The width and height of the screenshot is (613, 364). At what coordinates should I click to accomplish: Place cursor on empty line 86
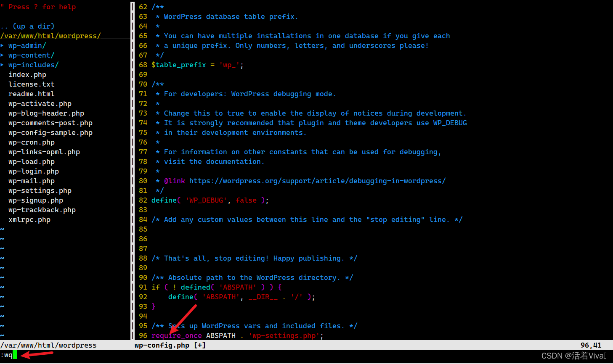pos(154,239)
